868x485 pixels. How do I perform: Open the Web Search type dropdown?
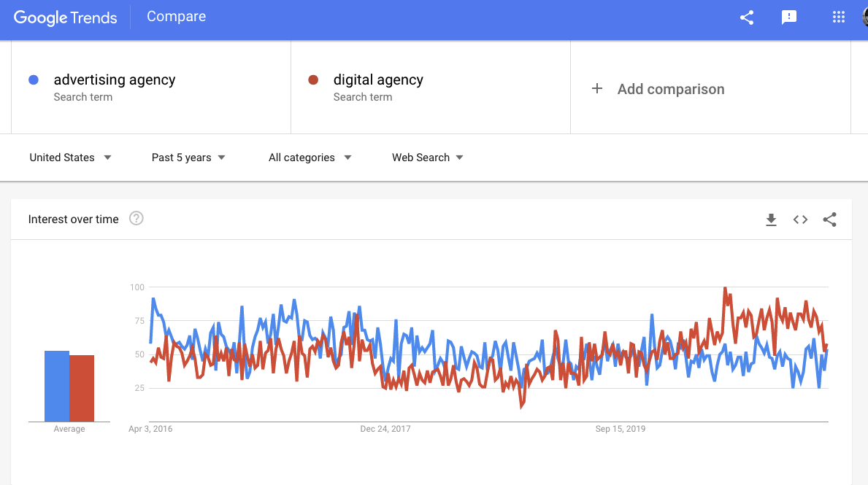click(x=427, y=158)
